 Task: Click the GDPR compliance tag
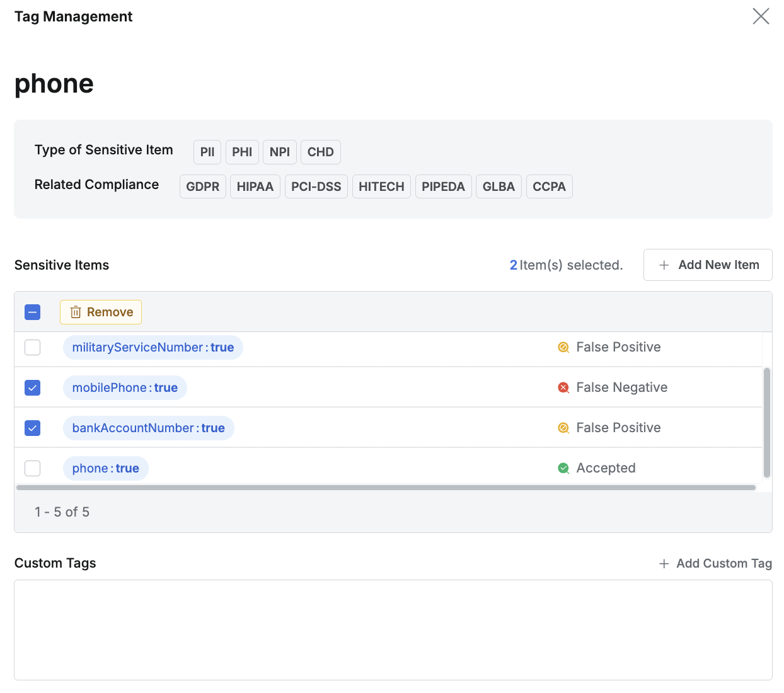pyautogui.click(x=202, y=186)
